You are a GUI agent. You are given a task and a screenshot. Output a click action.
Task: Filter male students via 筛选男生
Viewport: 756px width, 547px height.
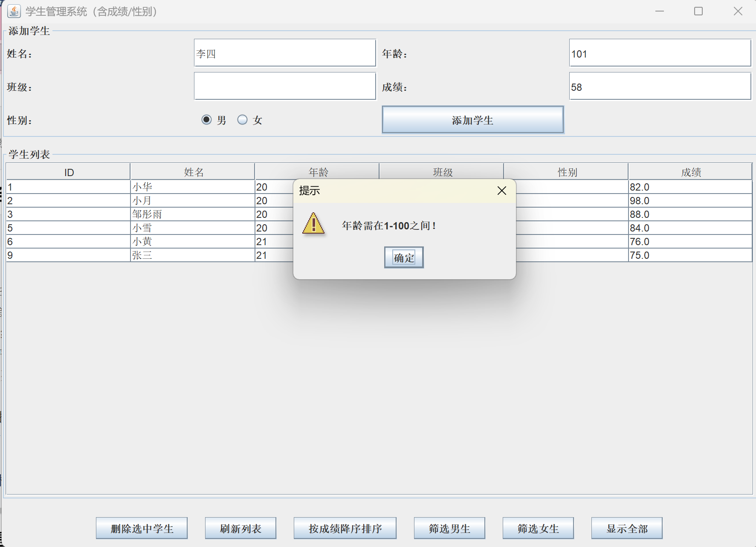[449, 528]
